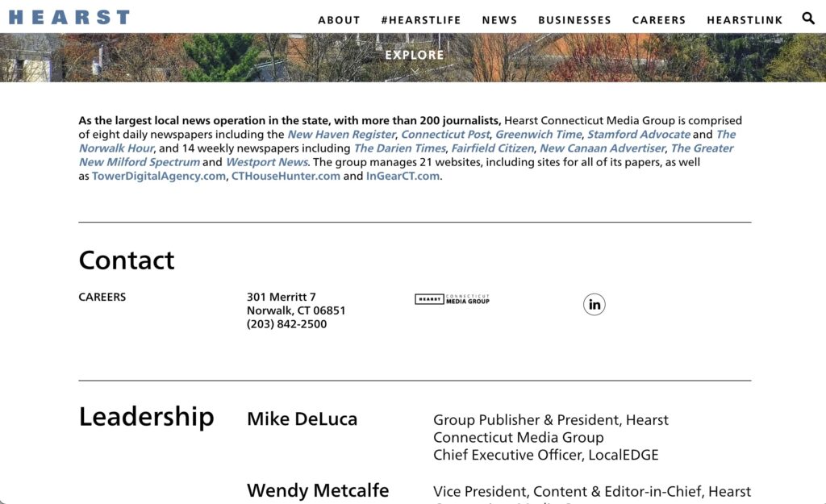Open HearstLink from the navigation bar
826x504 pixels.
[x=745, y=20]
